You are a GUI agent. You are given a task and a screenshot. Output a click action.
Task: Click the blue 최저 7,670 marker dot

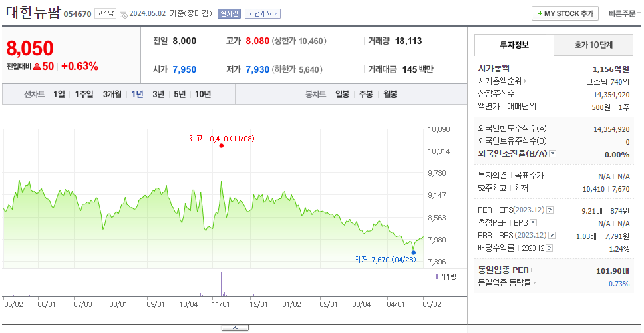(414, 253)
